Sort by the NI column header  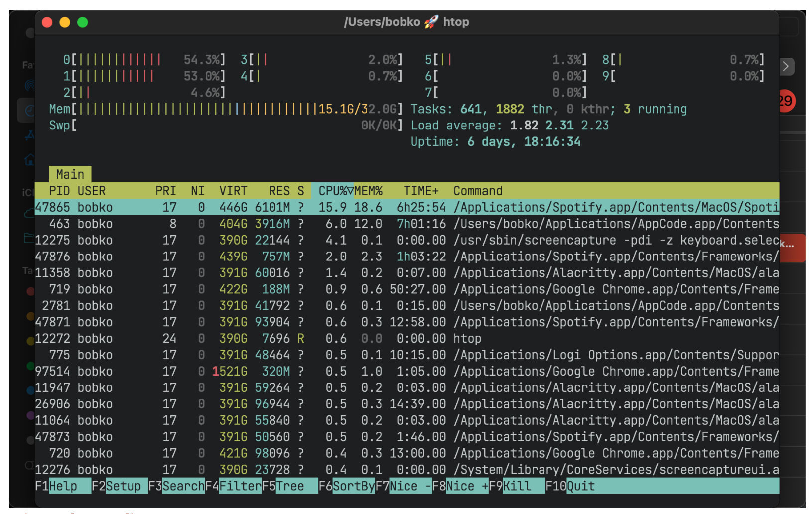(198, 191)
